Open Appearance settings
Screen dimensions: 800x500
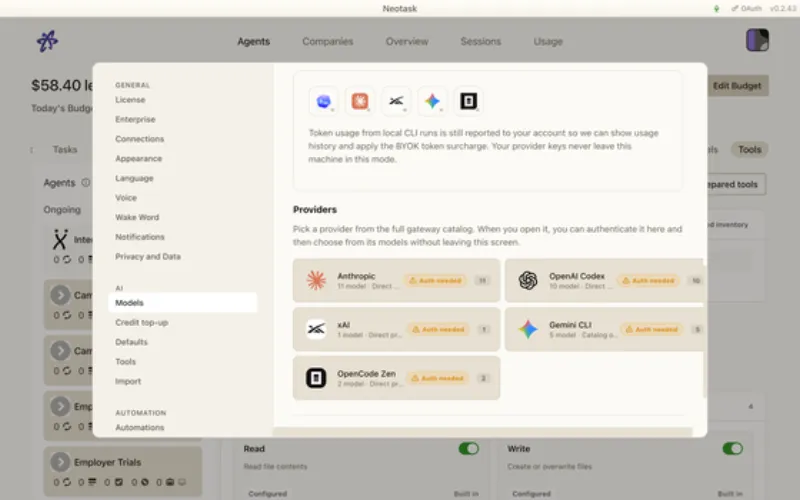click(x=138, y=159)
